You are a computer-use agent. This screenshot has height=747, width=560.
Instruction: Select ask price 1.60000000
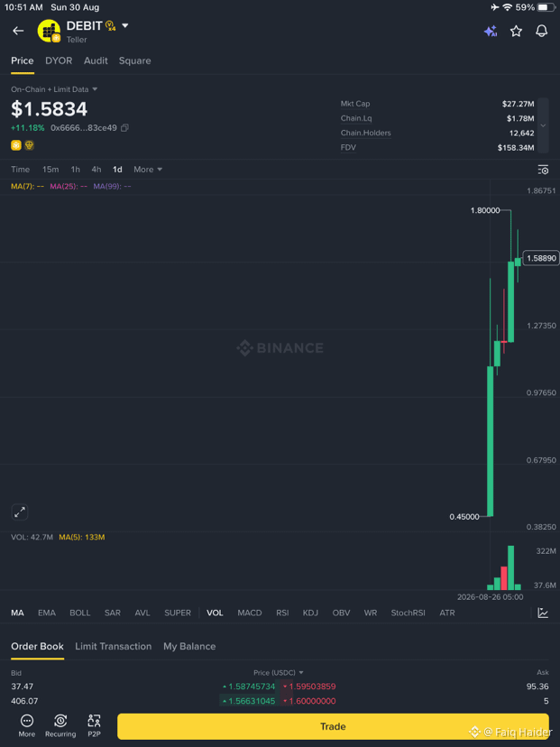(x=309, y=701)
